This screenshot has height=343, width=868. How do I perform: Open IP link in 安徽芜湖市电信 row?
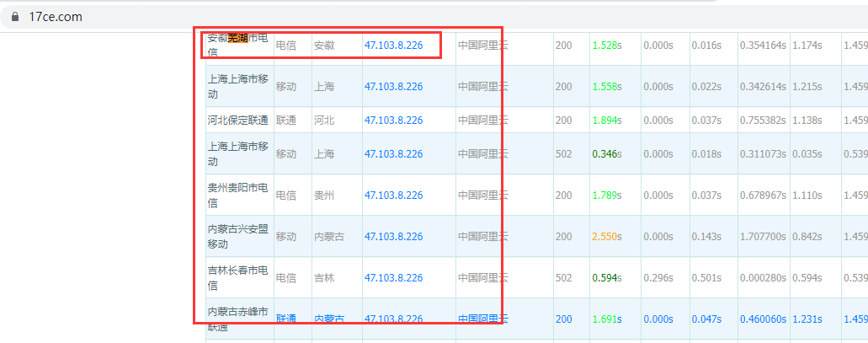393,45
